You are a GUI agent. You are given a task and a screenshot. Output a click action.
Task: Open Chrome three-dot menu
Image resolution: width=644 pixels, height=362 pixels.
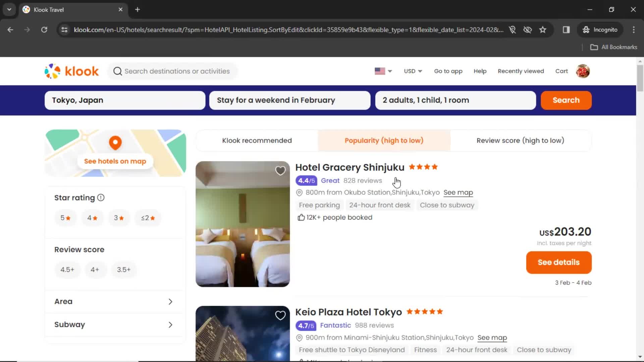click(634, 30)
